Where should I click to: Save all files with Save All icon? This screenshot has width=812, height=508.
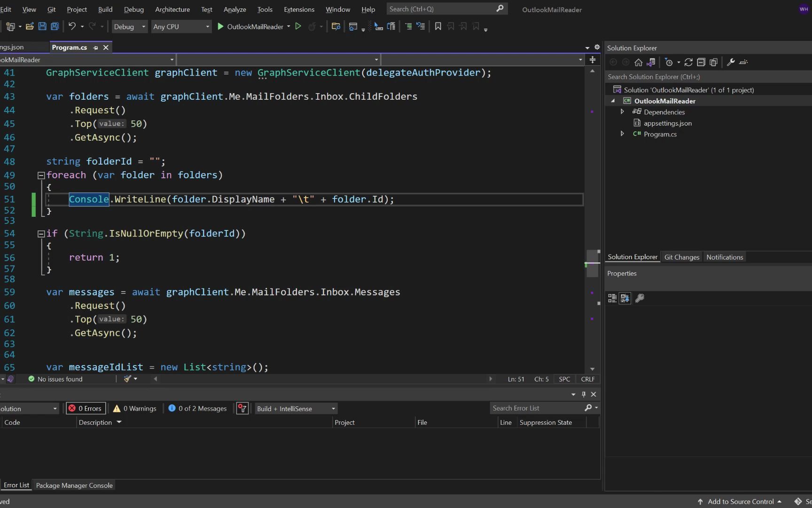pos(55,26)
